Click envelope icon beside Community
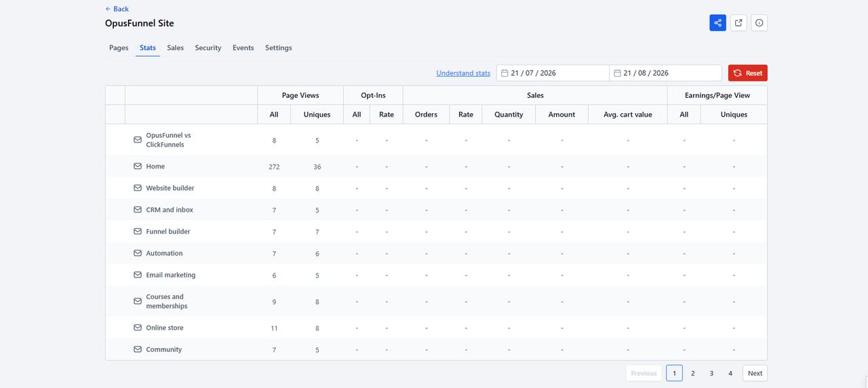Screen dimensions: 868x388 click(x=138, y=349)
